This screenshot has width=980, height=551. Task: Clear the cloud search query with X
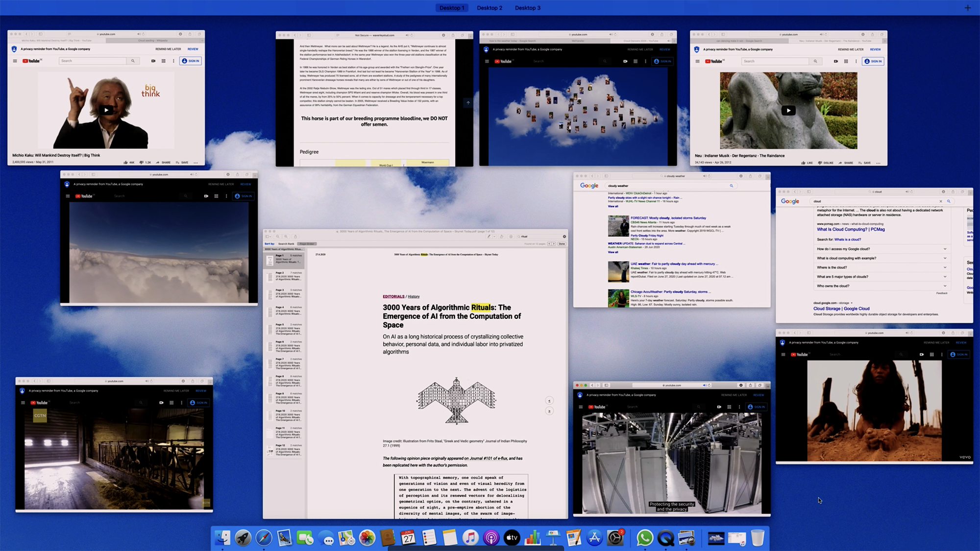[941, 201]
